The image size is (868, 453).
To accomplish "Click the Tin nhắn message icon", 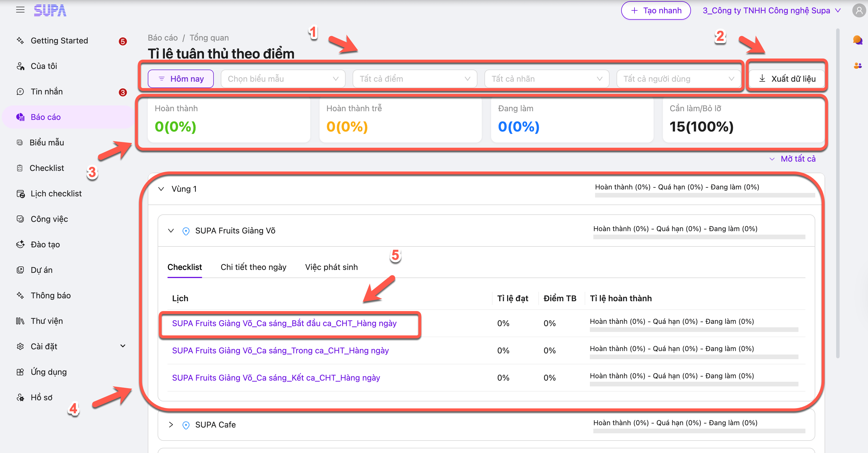I will point(20,92).
